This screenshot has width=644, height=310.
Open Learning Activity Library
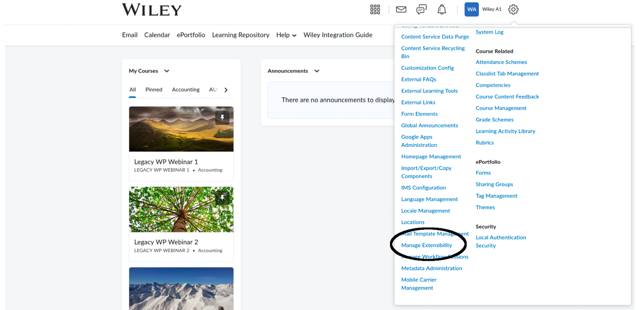click(x=506, y=131)
